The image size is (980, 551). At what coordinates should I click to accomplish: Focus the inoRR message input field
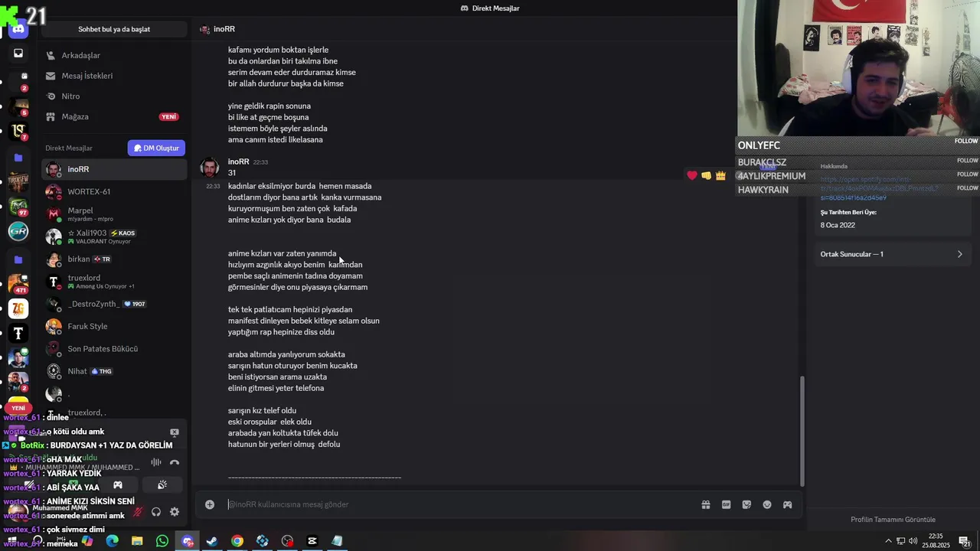click(459, 504)
